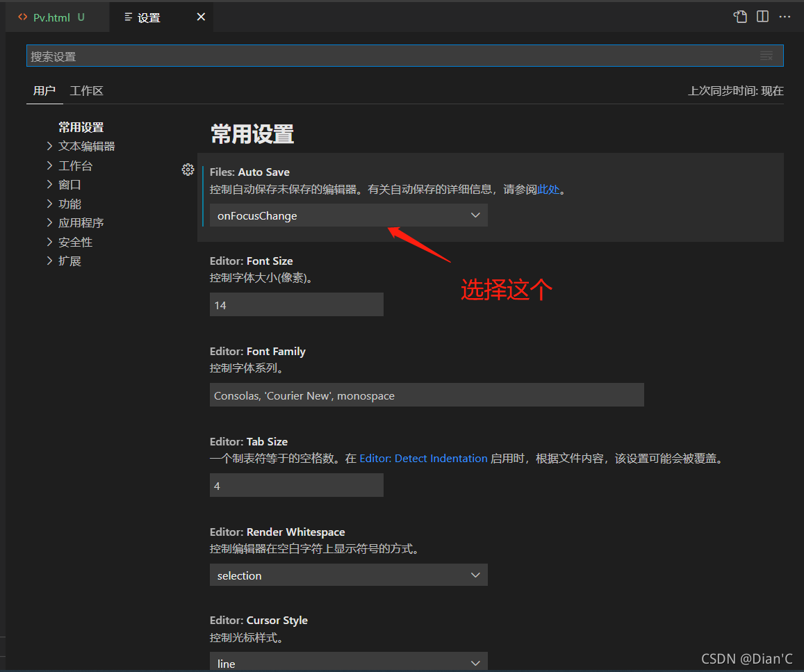Click the Editor: Cursor Style title
The width and height of the screenshot is (804, 672).
(x=259, y=621)
